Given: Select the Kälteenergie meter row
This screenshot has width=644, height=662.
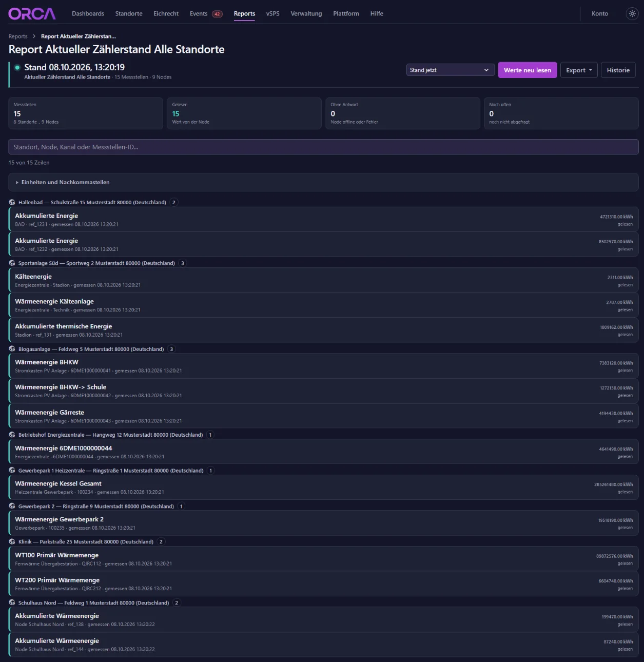Looking at the screenshot, I should point(323,280).
